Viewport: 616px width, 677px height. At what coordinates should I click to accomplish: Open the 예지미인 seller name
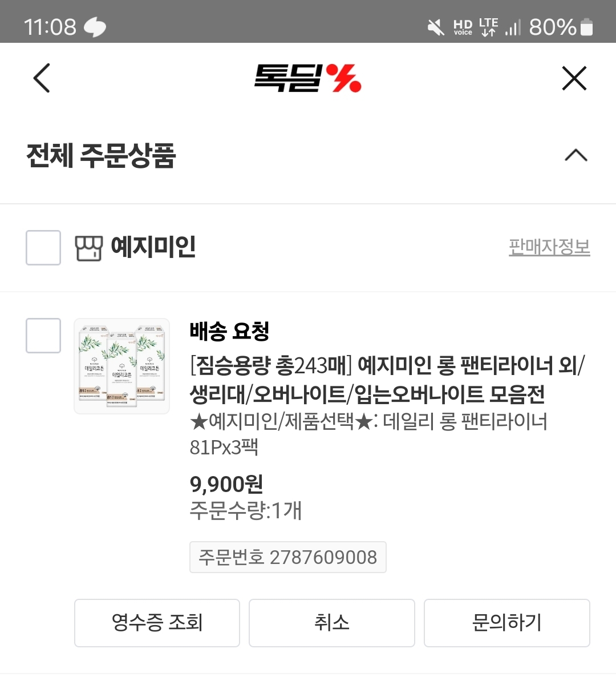pos(153,247)
